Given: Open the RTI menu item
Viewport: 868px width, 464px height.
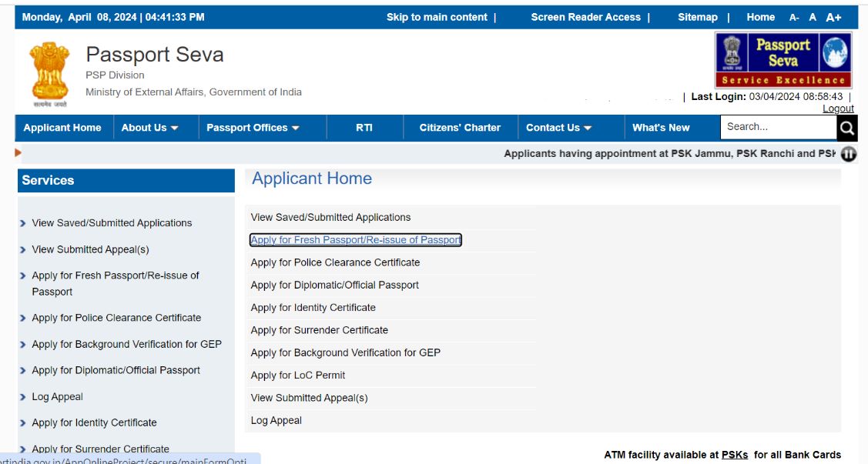Looking at the screenshot, I should pos(364,128).
